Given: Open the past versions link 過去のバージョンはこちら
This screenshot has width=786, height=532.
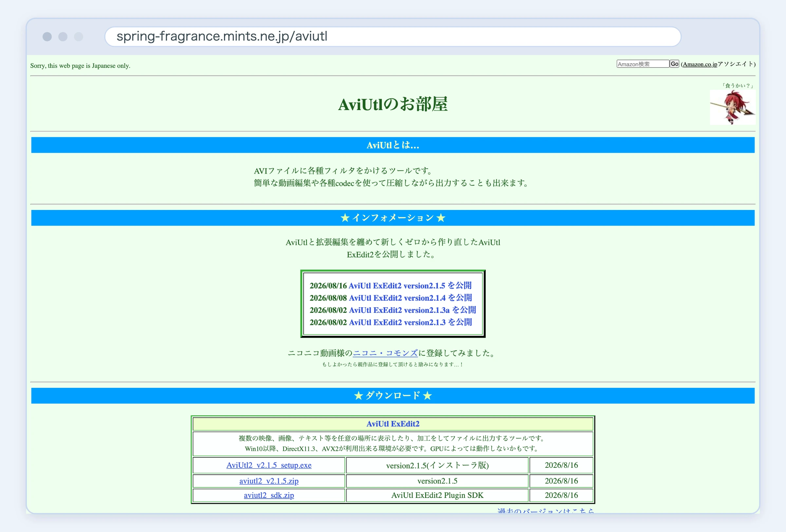Looking at the screenshot, I should click(x=546, y=510).
